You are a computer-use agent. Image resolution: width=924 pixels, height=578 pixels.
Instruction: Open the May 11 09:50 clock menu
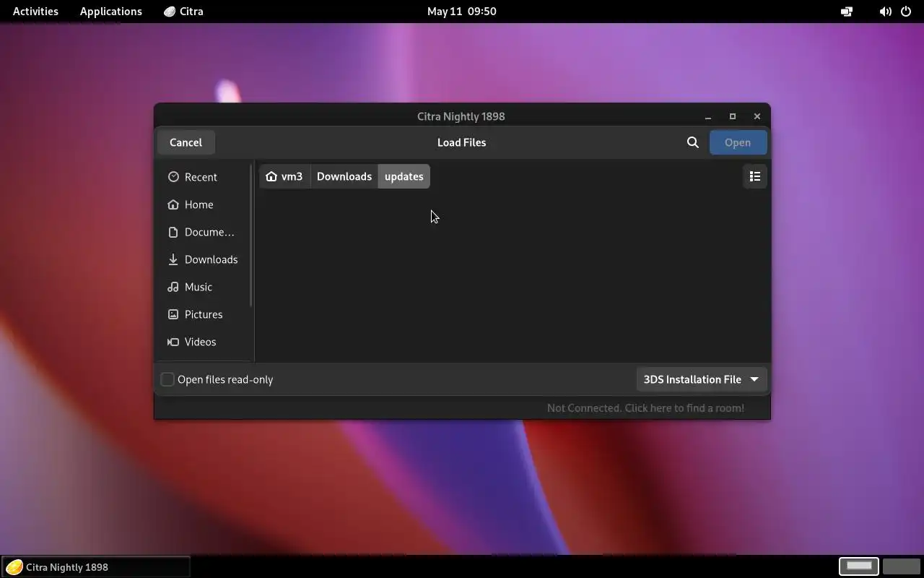462,12
